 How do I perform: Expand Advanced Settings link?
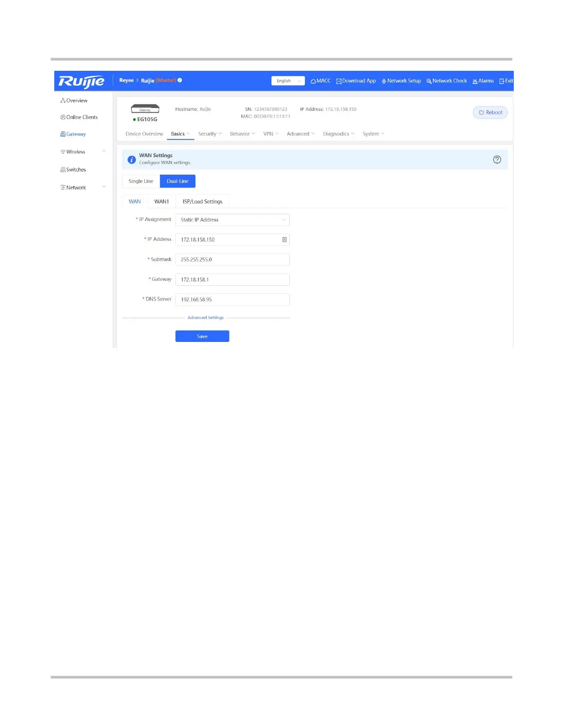coord(206,318)
